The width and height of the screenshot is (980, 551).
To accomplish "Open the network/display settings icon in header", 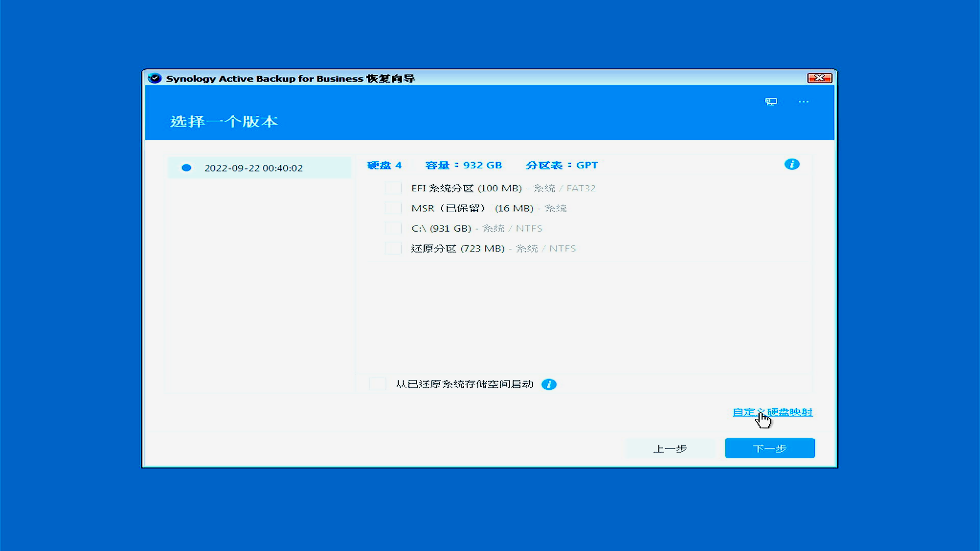I will [x=771, y=102].
